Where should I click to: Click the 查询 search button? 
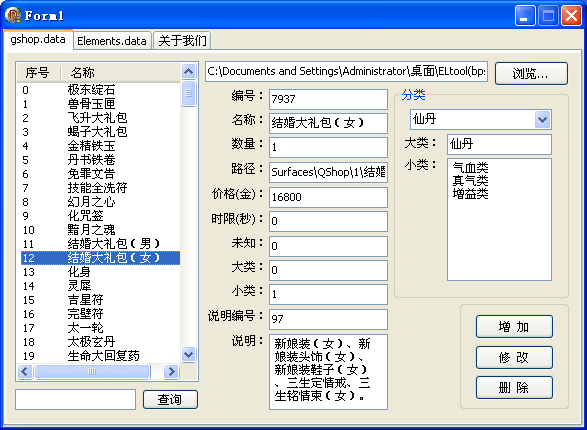click(170, 399)
